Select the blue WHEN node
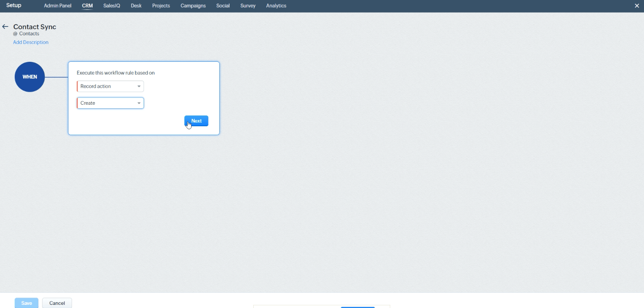This screenshot has height=308, width=644. coord(30,77)
